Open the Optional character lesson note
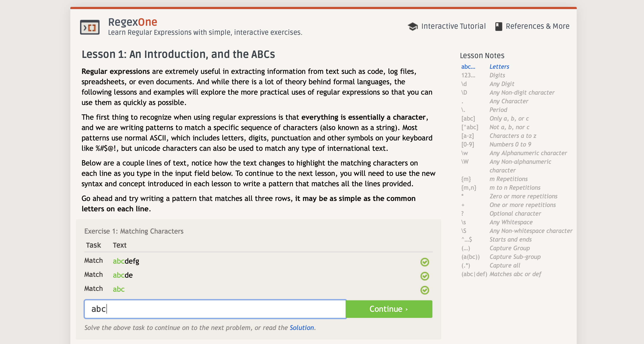 click(x=515, y=213)
